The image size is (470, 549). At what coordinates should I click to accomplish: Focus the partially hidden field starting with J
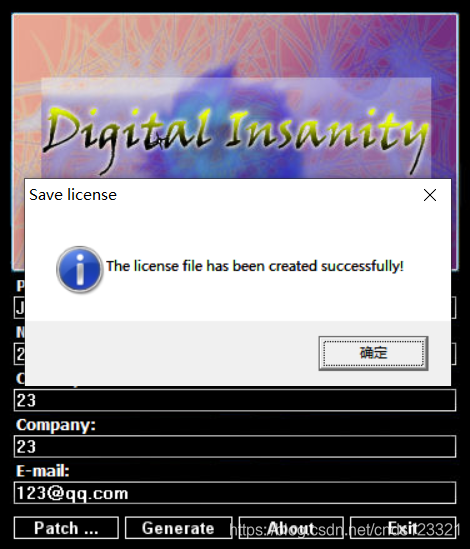coord(20,308)
